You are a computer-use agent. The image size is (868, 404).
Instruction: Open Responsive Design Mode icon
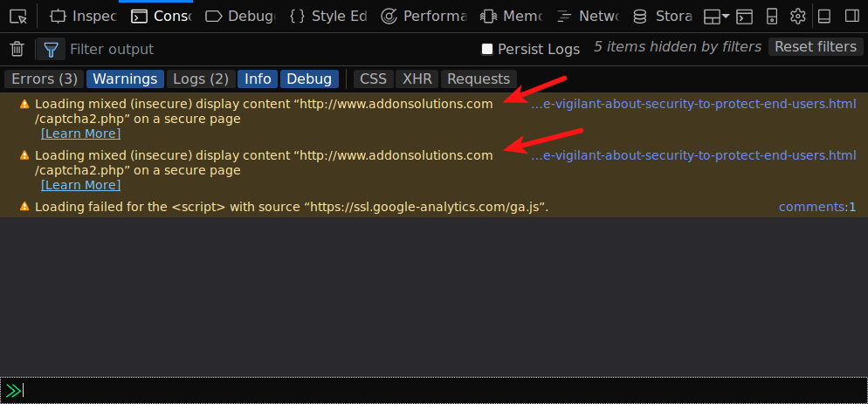pyautogui.click(x=771, y=16)
